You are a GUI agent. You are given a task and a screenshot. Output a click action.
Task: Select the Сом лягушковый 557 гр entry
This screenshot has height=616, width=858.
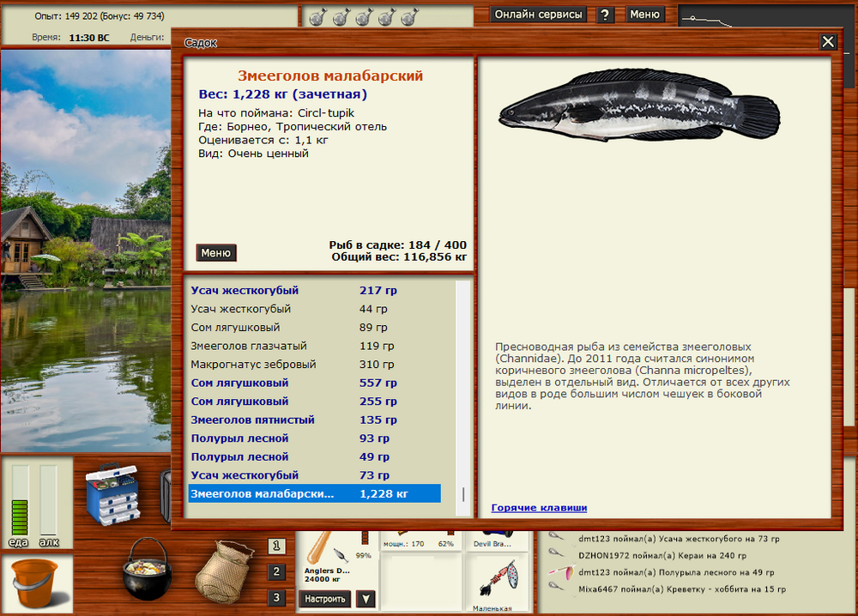pos(309,383)
